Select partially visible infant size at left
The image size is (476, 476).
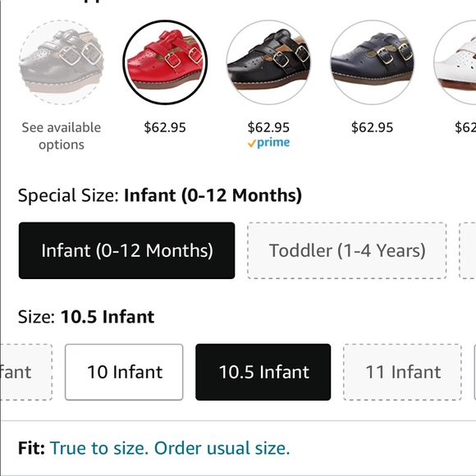pyautogui.click(x=25, y=372)
